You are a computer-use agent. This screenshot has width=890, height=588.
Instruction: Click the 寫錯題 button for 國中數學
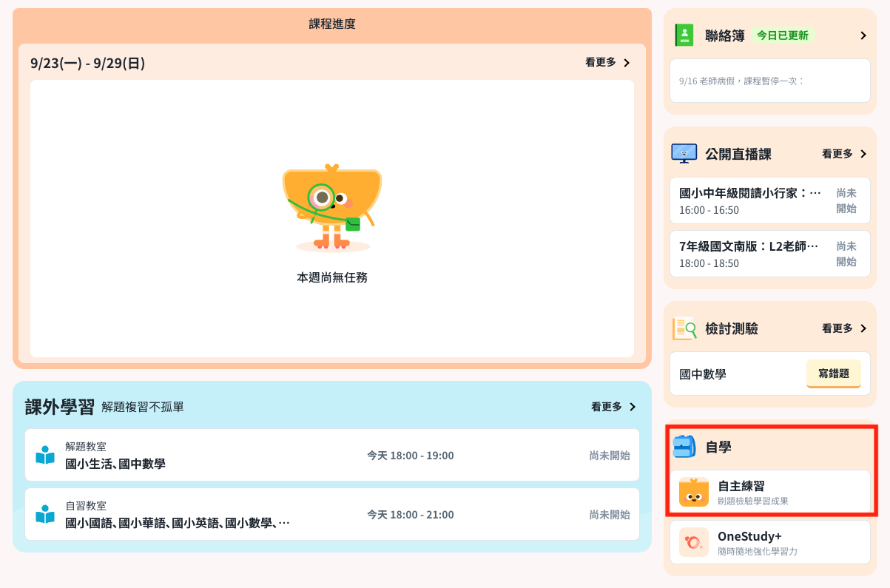coord(834,374)
